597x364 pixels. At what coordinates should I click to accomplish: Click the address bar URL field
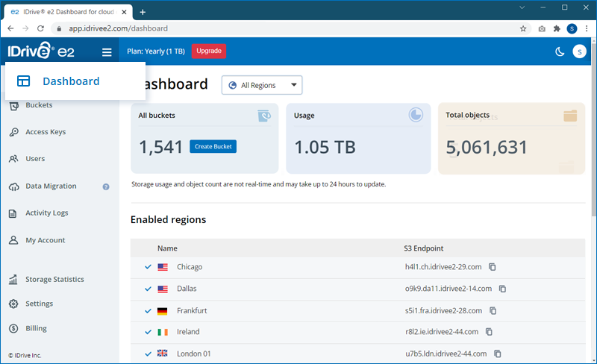click(290, 28)
